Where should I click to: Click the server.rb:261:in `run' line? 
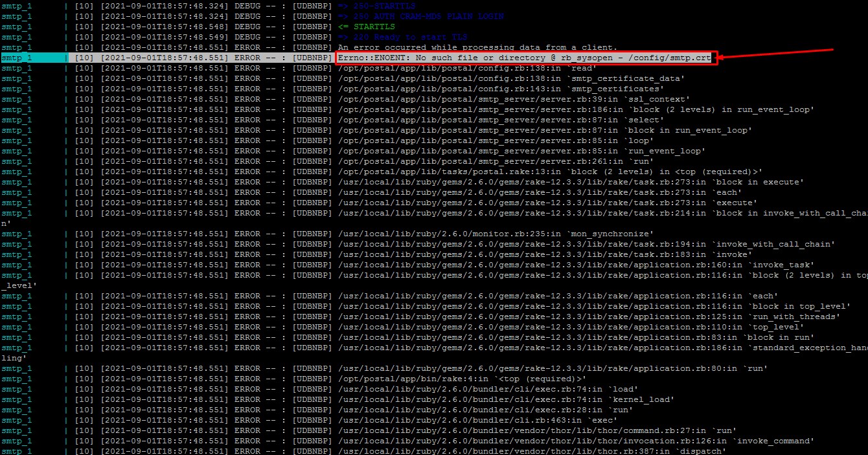coord(496,161)
